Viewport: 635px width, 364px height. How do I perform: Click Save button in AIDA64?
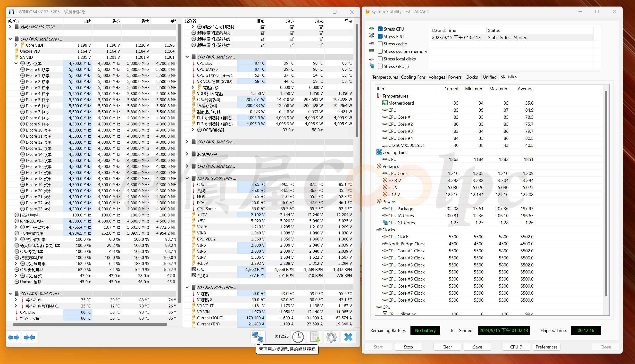(477, 347)
